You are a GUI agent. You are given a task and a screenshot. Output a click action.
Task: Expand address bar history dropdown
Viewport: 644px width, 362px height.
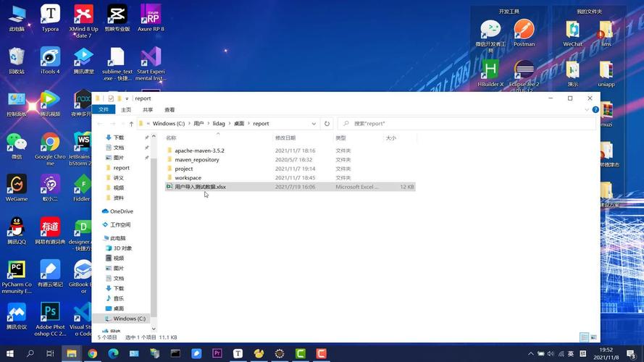point(314,124)
